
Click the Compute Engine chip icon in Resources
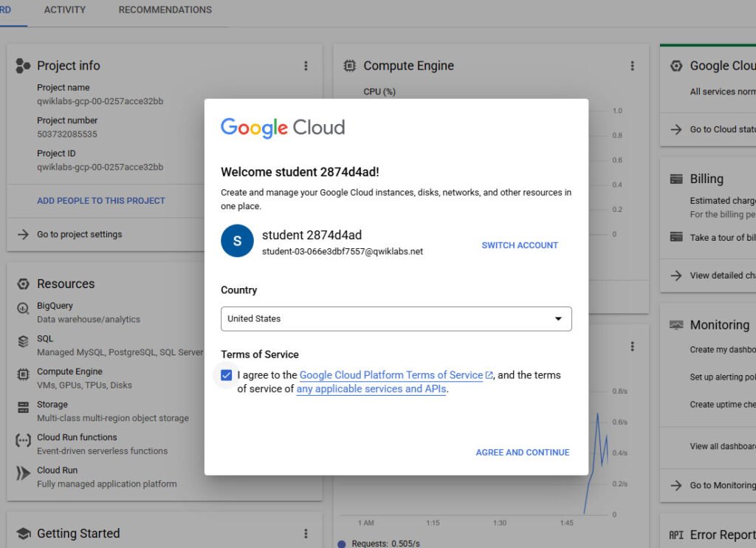[23, 374]
